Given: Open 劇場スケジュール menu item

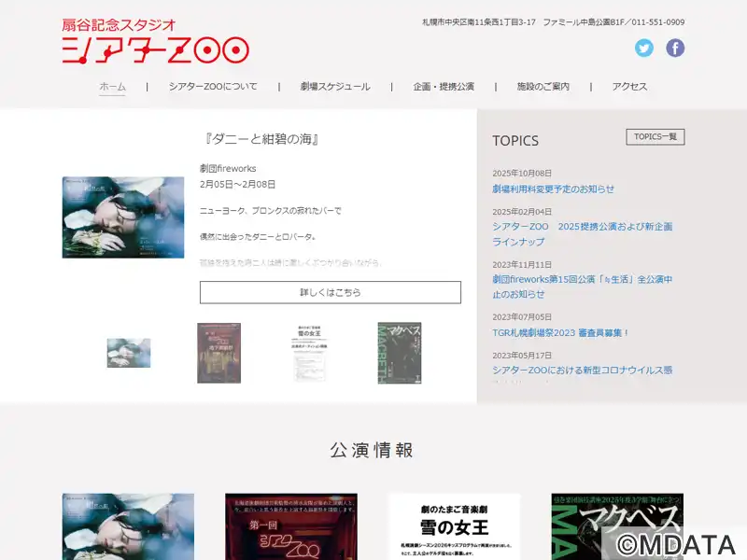Looking at the screenshot, I should click(x=335, y=87).
